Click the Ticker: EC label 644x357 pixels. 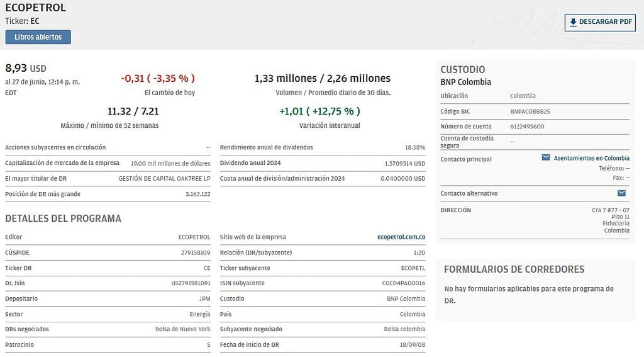tap(22, 21)
